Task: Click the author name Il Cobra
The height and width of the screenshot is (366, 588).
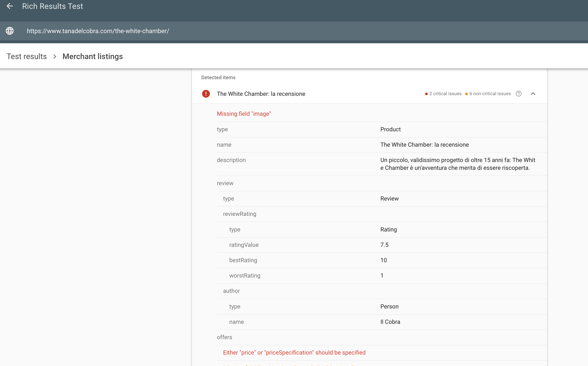Action: [390, 322]
